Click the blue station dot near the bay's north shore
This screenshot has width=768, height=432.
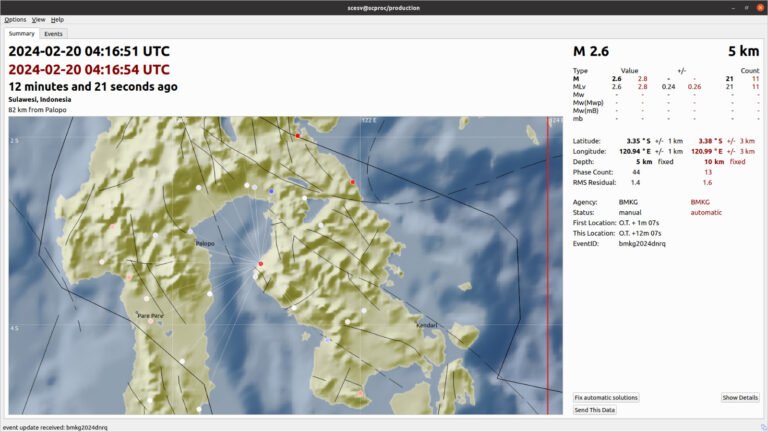click(x=271, y=191)
